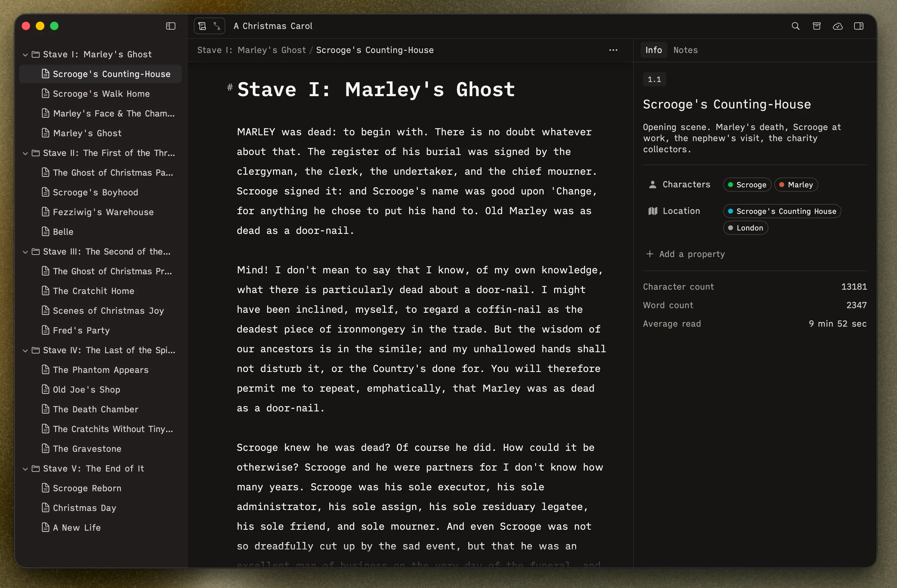Viewport: 897px width, 588px height.
Task: Click the scene synopsis text in inspector
Action: (x=742, y=138)
